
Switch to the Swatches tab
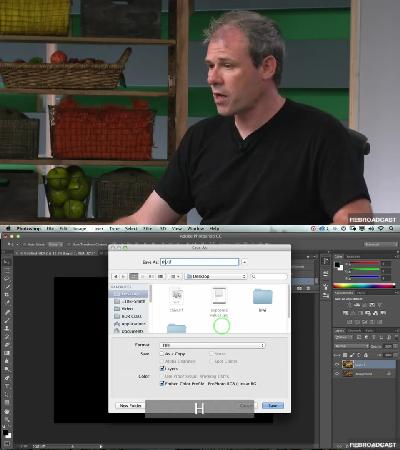pos(353,256)
